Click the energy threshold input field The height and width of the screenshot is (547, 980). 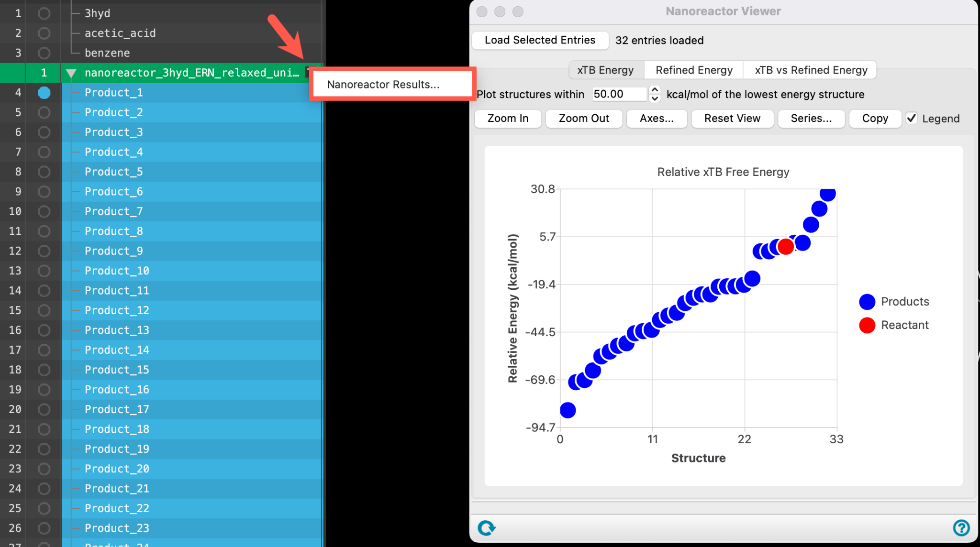click(x=620, y=94)
